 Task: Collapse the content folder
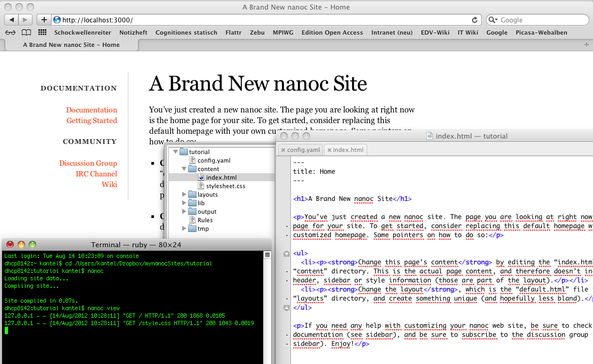click(x=184, y=169)
